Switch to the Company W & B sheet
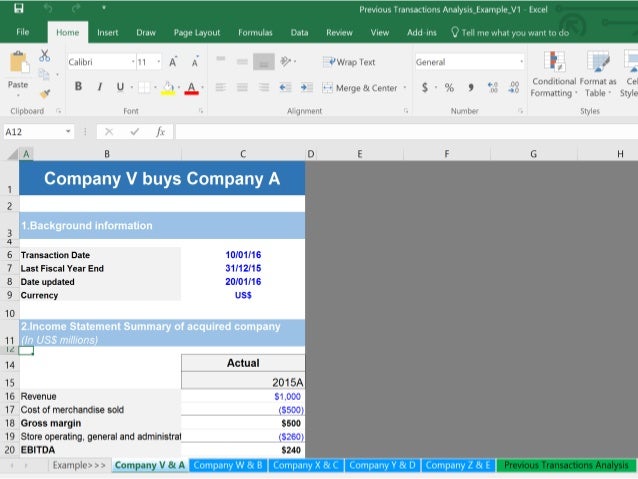The width and height of the screenshot is (638, 479). click(x=227, y=465)
